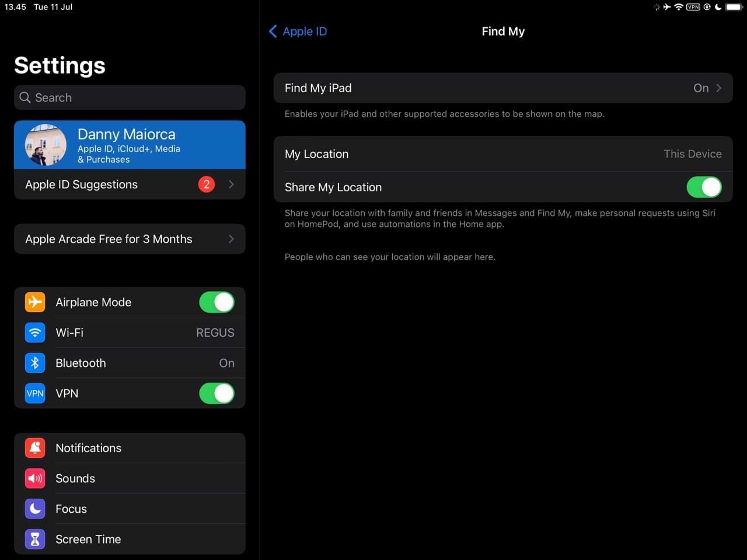The height and width of the screenshot is (560, 747).
Task: Open Sounds settings row
Action: (130, 478)
